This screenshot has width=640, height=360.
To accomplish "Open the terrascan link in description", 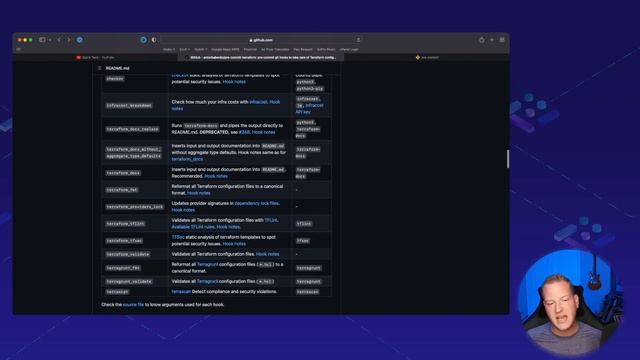I will (181, 292).
